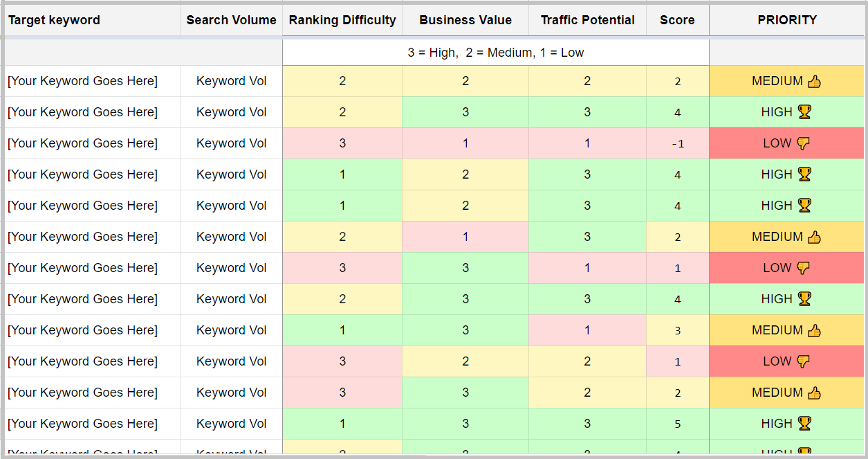Select the Keyword Vol cell in the row scored 3

coord(232,330)
